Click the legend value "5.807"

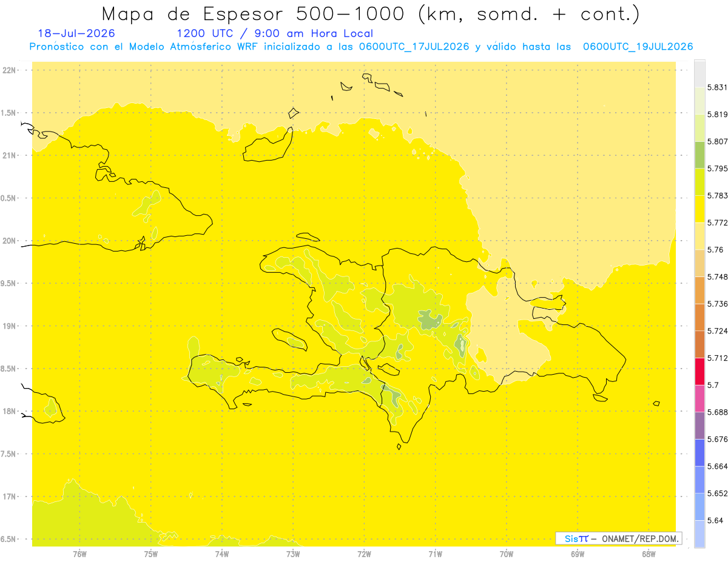tap(717, 141)
